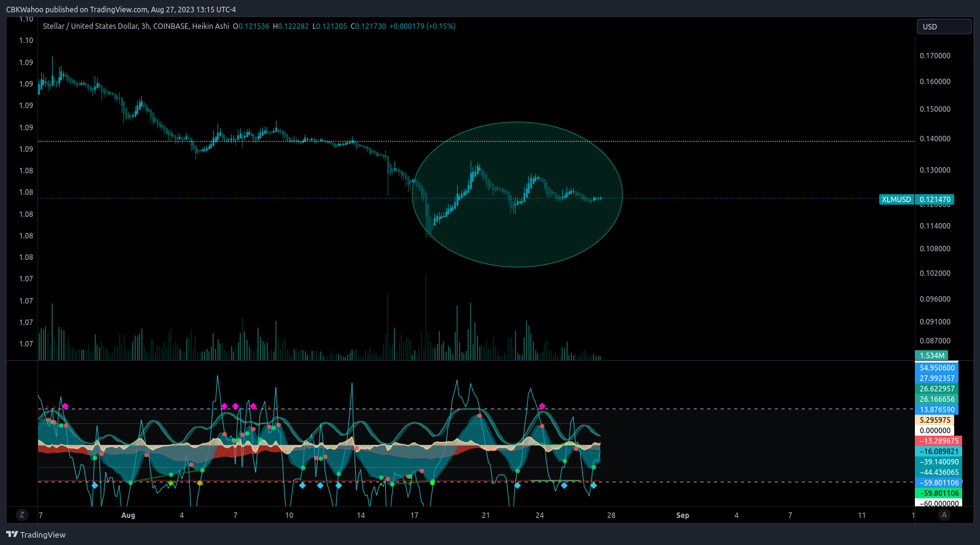
Task: Click the 1.534M volume label
Action: (x=931, y=356)
